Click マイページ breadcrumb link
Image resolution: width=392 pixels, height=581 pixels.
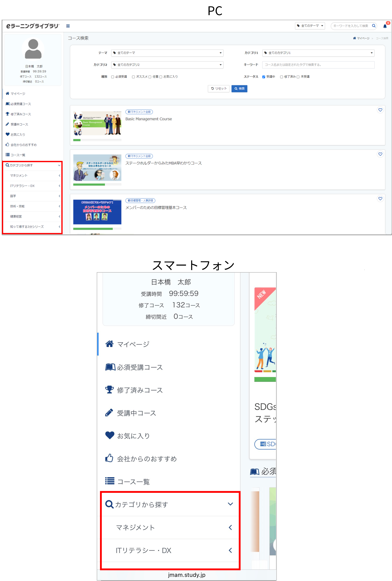point(363,39)
